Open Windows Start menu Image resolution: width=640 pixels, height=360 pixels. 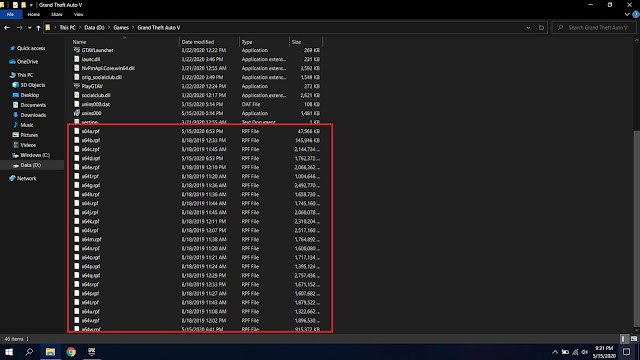[x=9, y=352]
